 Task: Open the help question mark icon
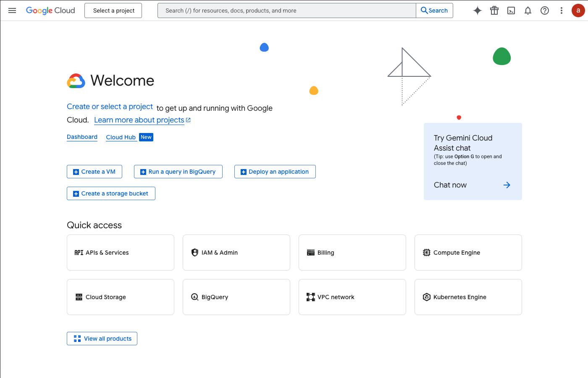[x=545, y=10]
